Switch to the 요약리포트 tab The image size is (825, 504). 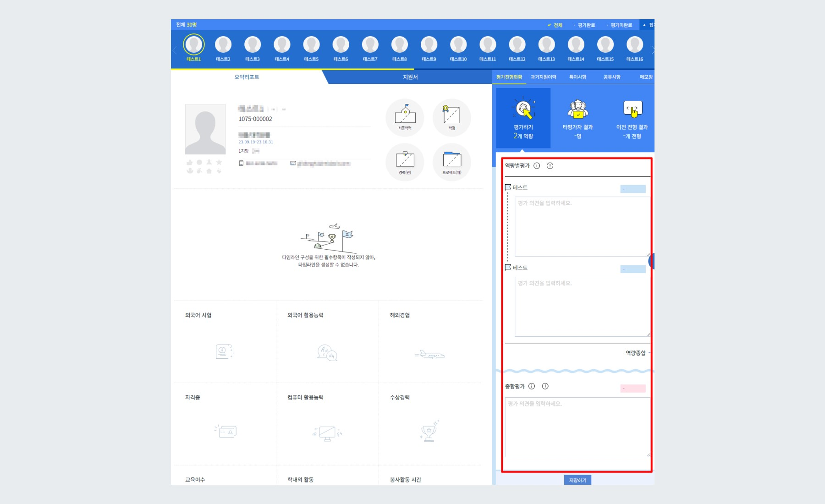tap(247, 77)
